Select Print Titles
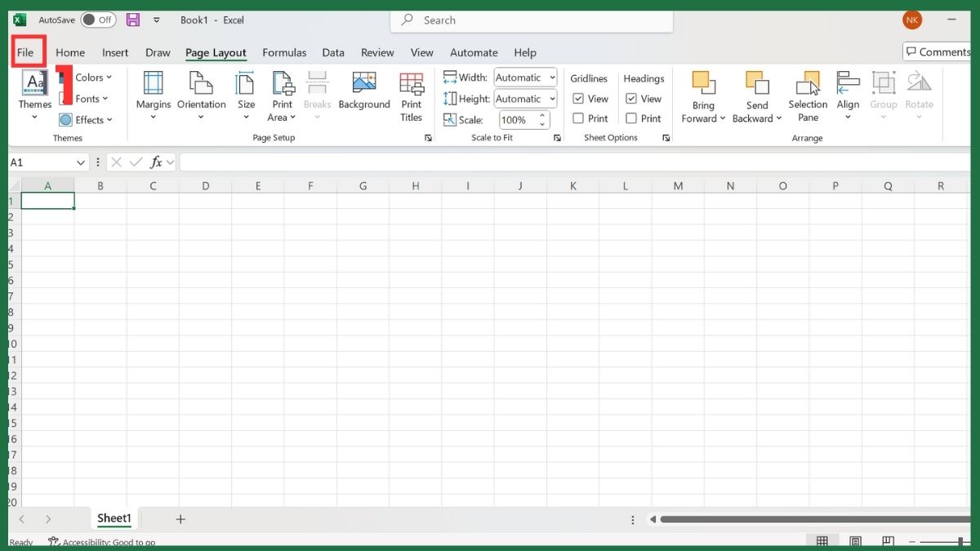Screen dimensions: 980x551 (x=411, y=96)
